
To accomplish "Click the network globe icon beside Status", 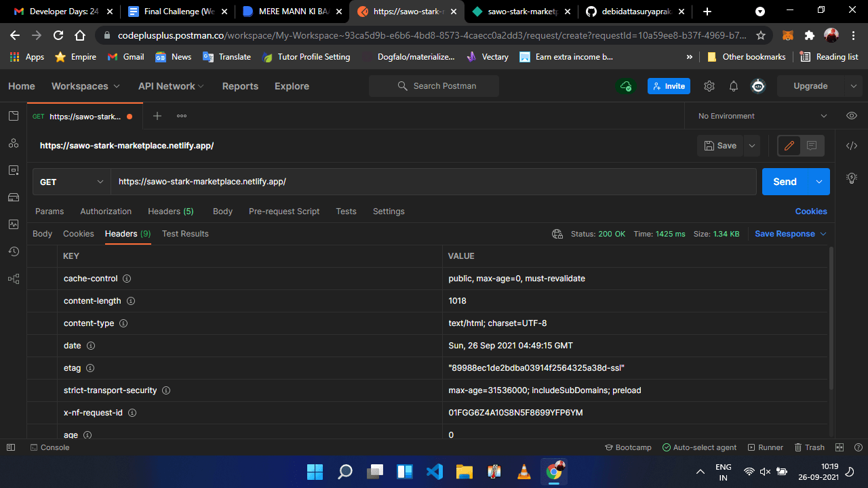I will 557,234.
